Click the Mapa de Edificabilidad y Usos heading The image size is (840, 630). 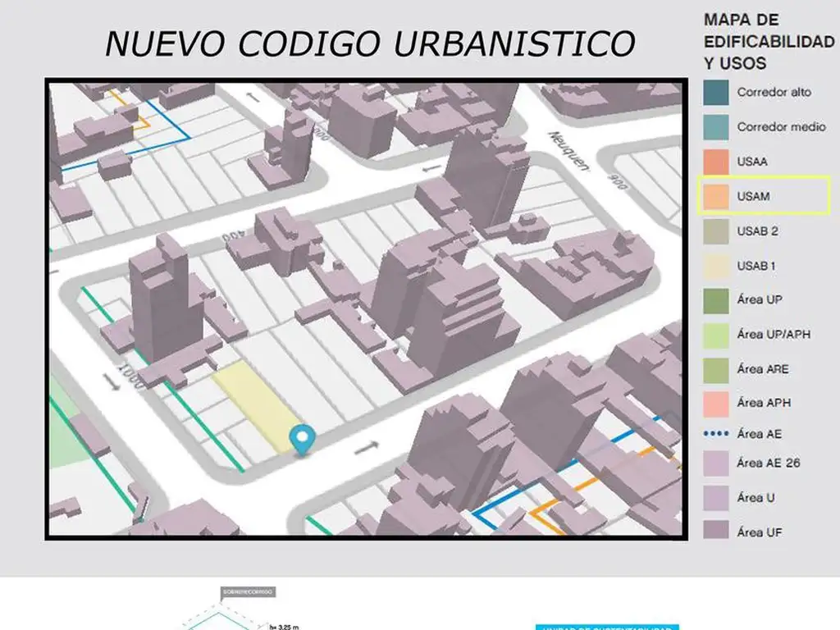(768, 41)
